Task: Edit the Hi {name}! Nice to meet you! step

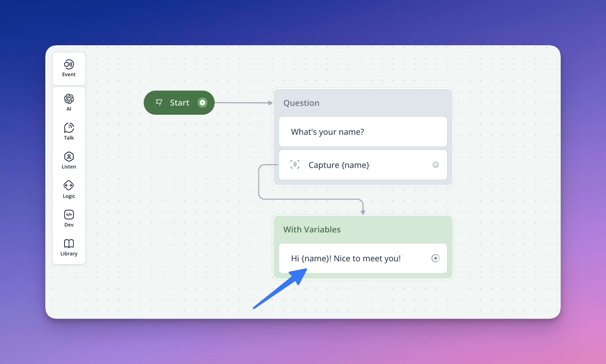Action: coord(346,258)
